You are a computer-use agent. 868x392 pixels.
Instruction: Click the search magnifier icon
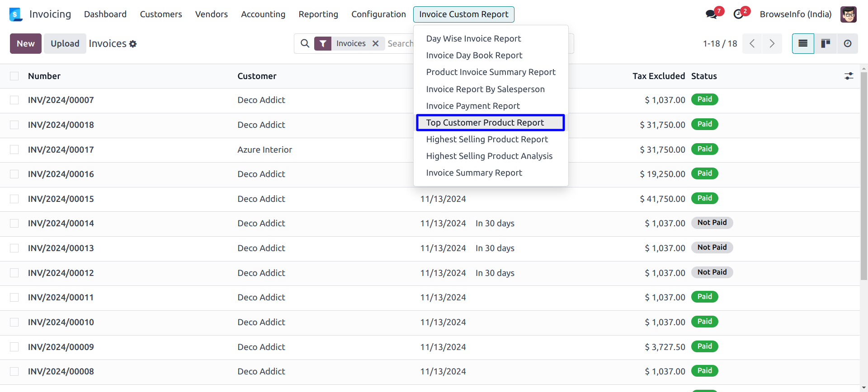[x=305, y=43]
